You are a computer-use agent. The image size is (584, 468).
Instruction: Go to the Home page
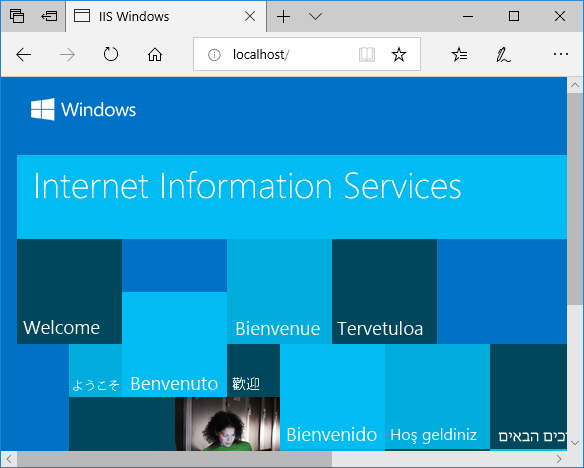(155, 55)
